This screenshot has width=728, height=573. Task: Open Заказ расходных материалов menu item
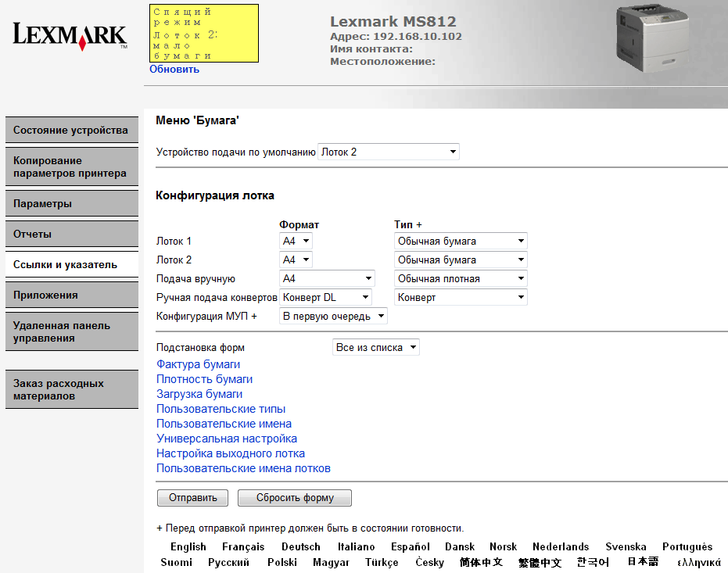pyautogui.click(x=72, y=389)
